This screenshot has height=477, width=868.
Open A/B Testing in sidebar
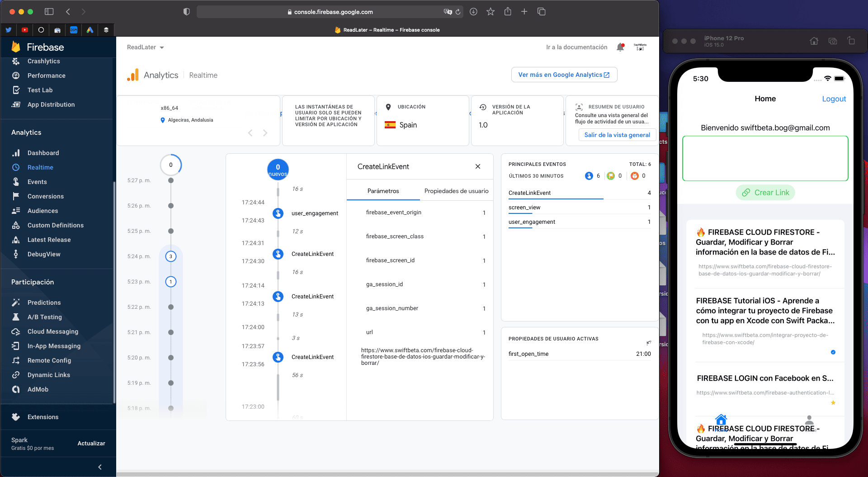(44, 317)
